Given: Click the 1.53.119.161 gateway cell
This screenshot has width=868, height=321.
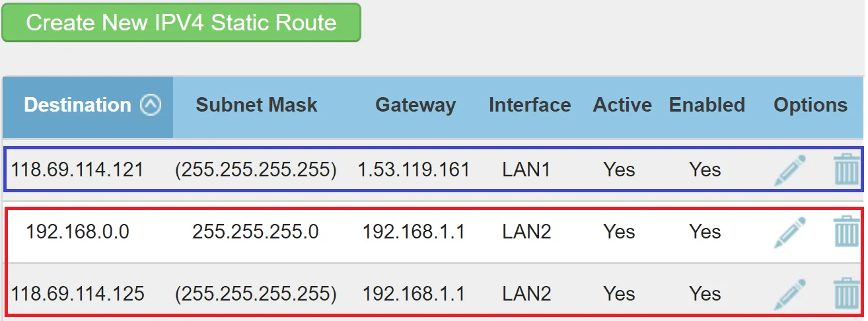Looking at the screenshot, I should click(414, 170).
